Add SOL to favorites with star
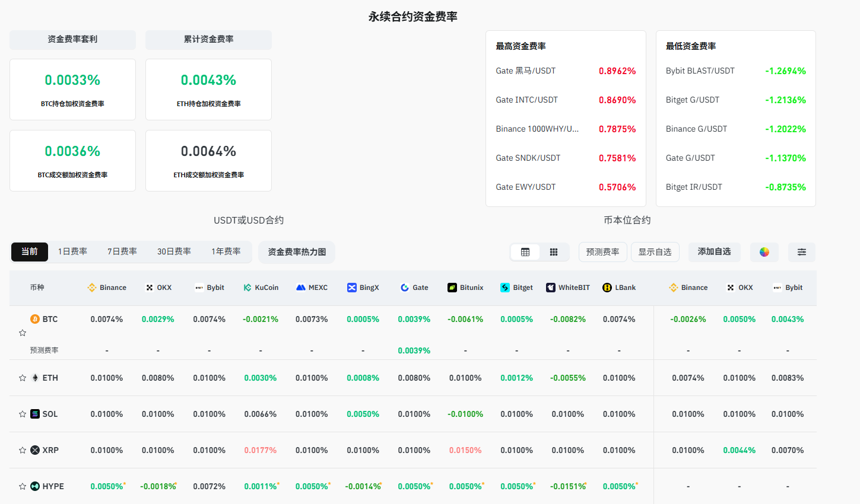The image size is (860, 504). 23,414
